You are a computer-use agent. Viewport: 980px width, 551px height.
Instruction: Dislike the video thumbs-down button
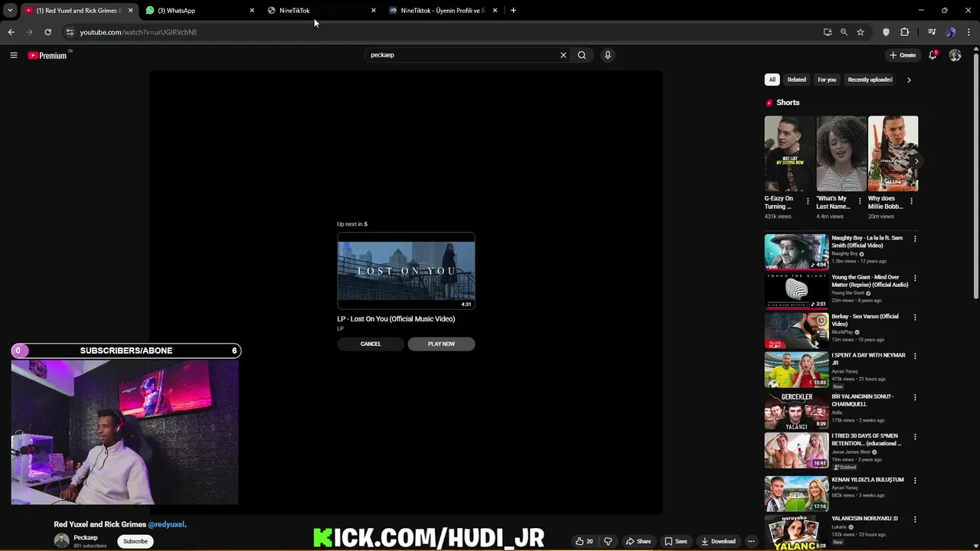point(608,541)
